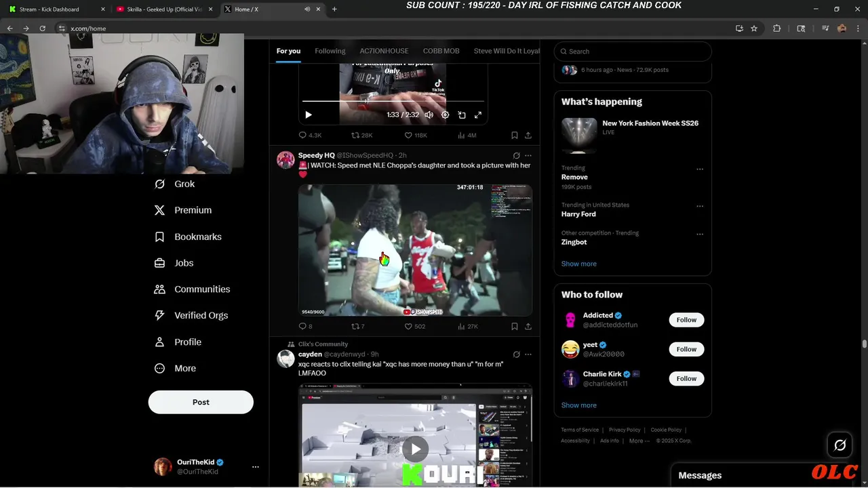Follow the yeet account
Image resolution: width=868 pixels, height=488 pixels.
pos(686,349)
